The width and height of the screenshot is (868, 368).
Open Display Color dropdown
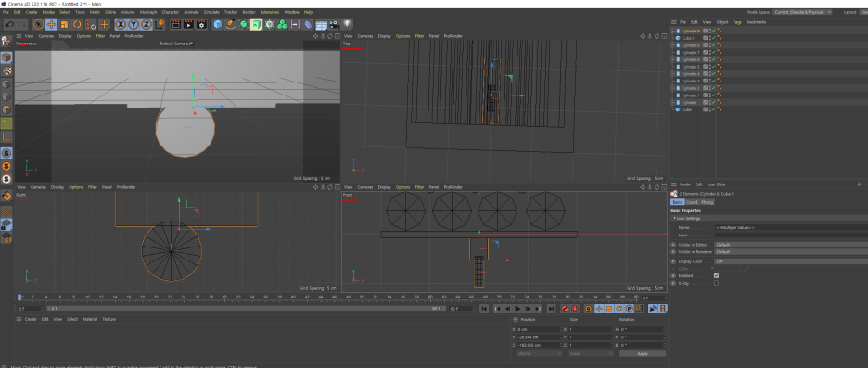pyautogui.click(x=790, y=261)
